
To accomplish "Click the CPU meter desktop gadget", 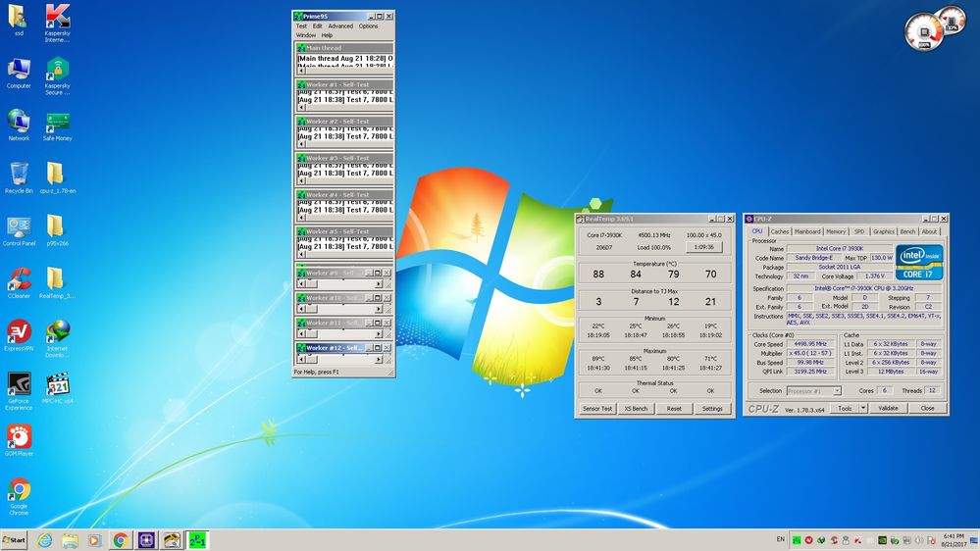I will 924,31.
